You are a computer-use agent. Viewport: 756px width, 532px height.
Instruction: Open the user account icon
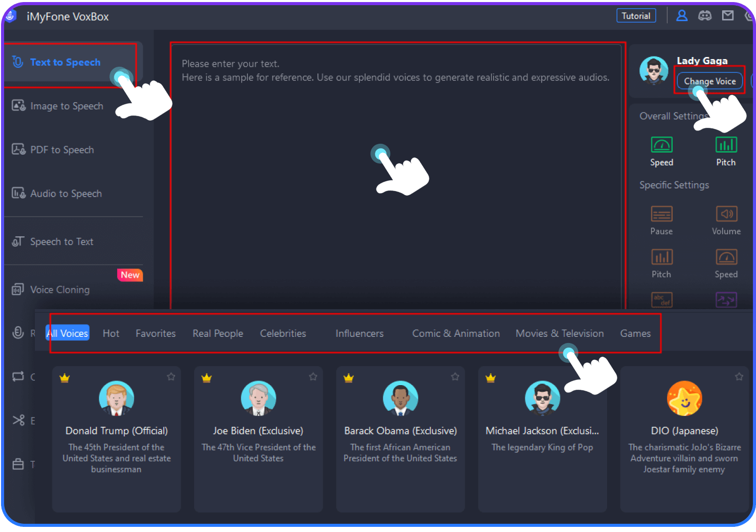(x=682, y=16)
